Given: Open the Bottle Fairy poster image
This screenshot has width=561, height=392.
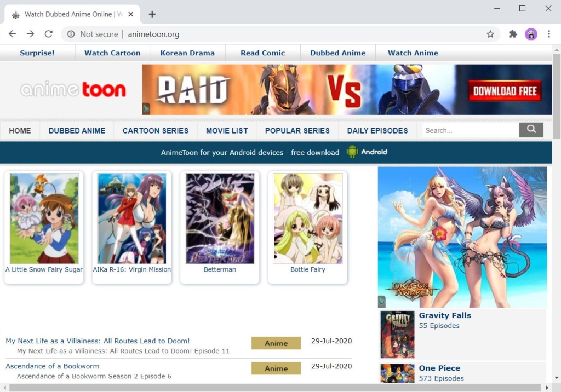Looking at the screenshot, I should 308,218.
